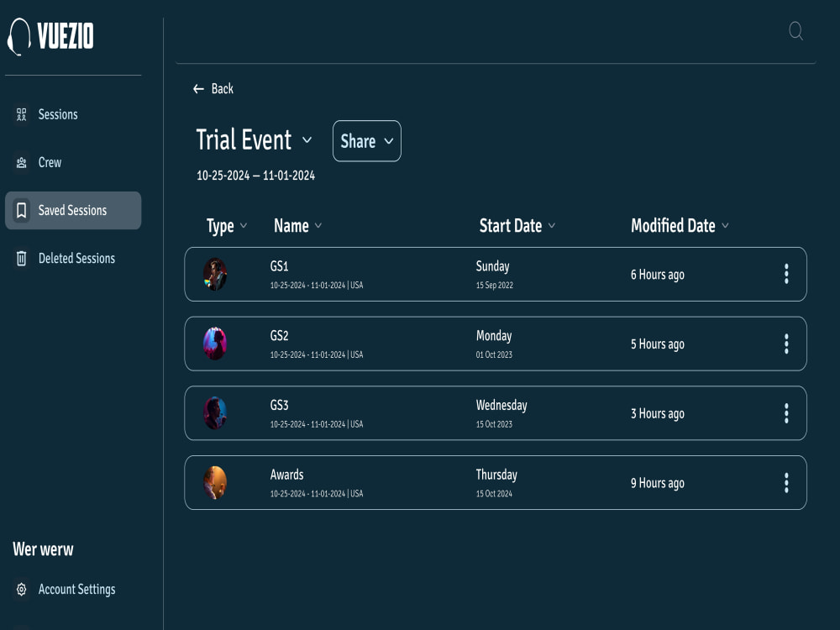Click the Account Settings gear icon
The height and width of the screenshot is (630, 840).
pos(22,590)
